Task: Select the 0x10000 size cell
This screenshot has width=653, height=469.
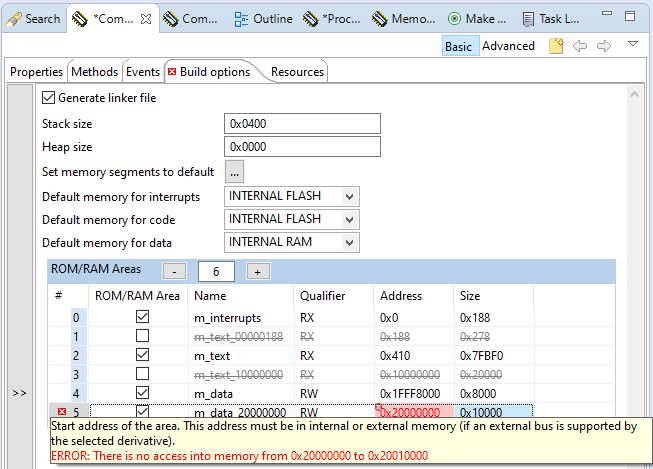Action: [x=493, y=412]
